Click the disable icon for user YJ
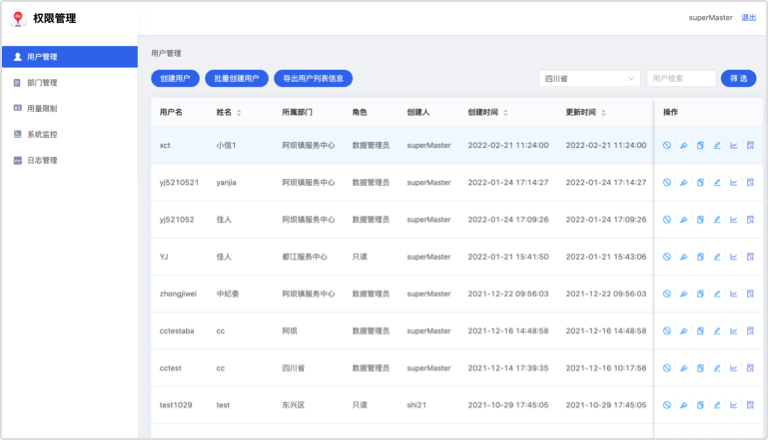768x440 pixels. (667, 257)
